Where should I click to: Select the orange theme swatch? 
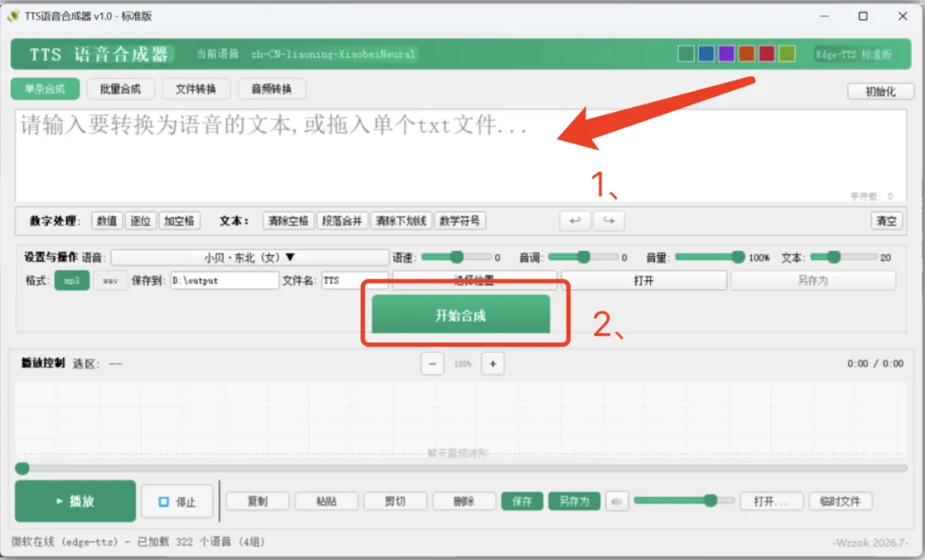746,54
